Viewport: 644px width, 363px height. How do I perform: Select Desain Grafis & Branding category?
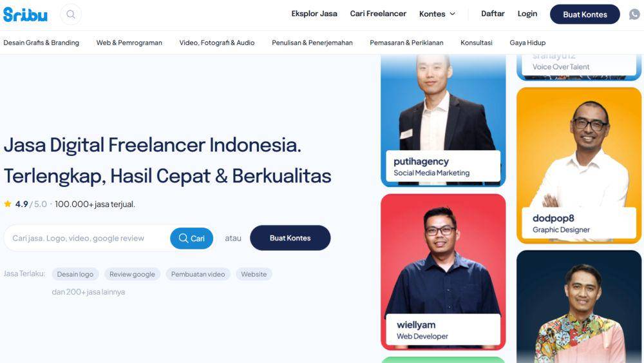pos(41,43)
